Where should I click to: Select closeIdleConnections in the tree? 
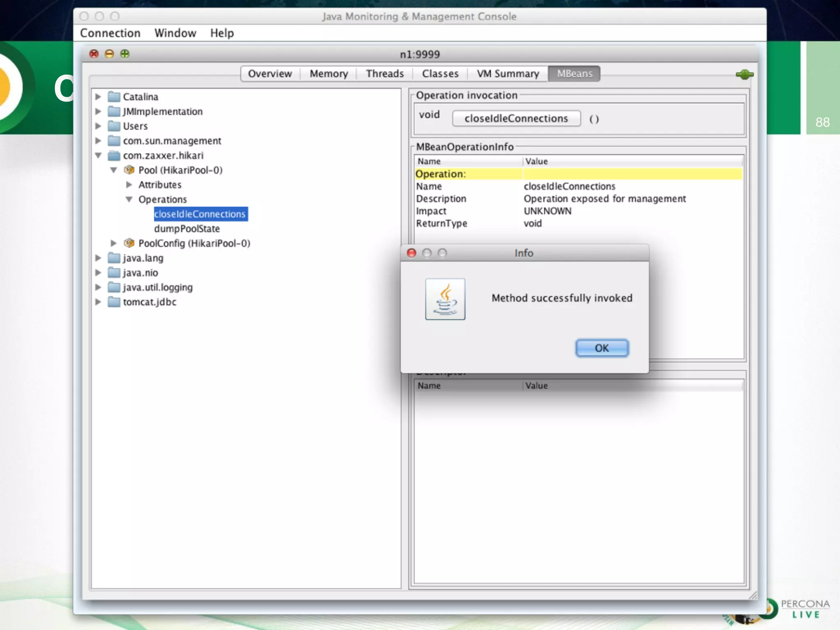pos(201,214)
